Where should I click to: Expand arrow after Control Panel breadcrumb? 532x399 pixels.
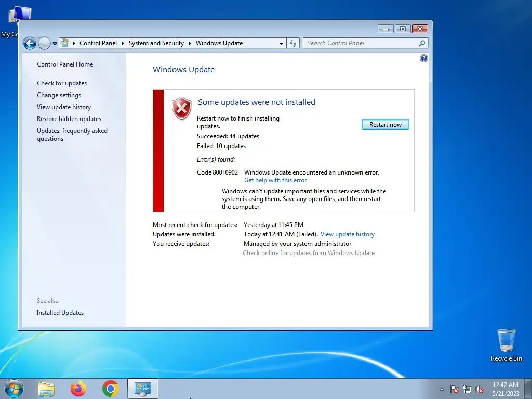pyautogui.click(x=123, y=43)
